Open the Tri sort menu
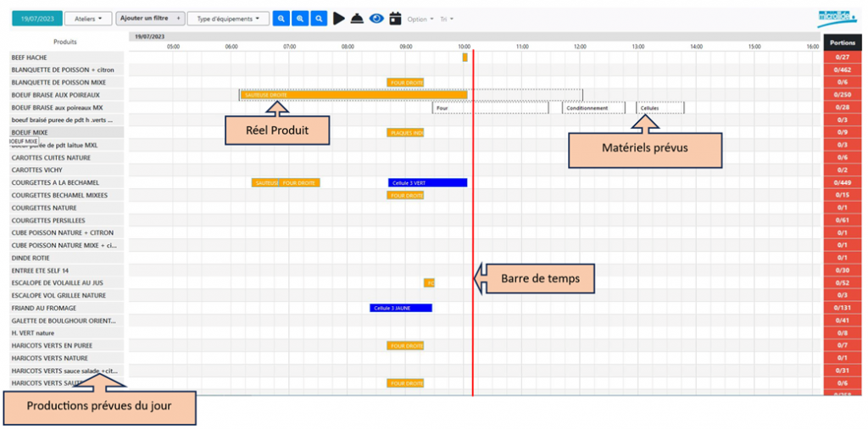Screen dimensions: 868x429 (x=447, y=19)
